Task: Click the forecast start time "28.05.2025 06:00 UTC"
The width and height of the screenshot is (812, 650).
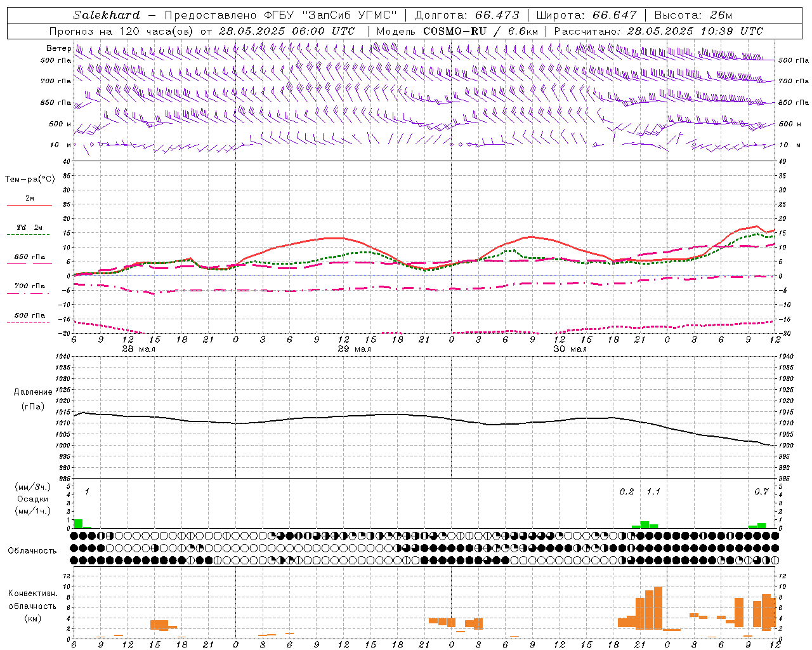Action: click(287, 31)
